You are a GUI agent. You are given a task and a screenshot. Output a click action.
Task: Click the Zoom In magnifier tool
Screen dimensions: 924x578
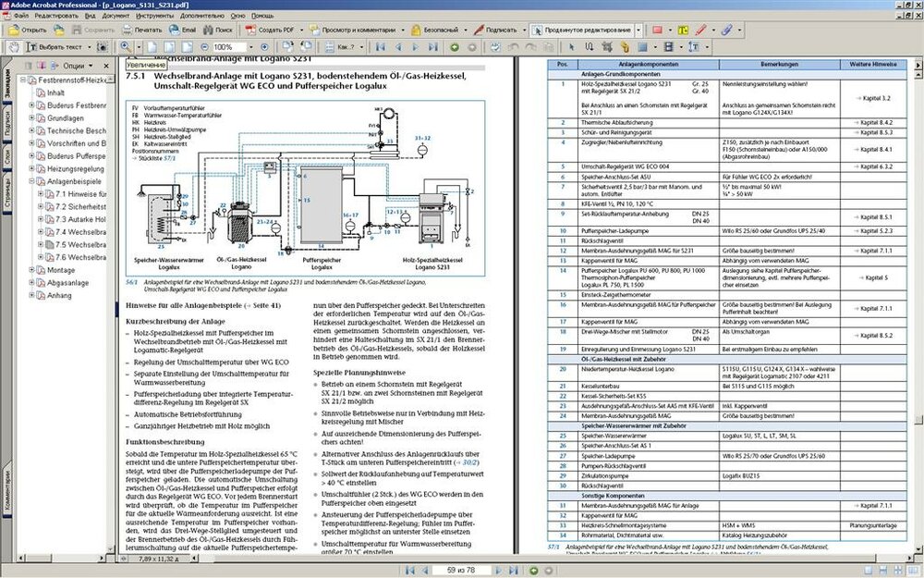point(126,46)
